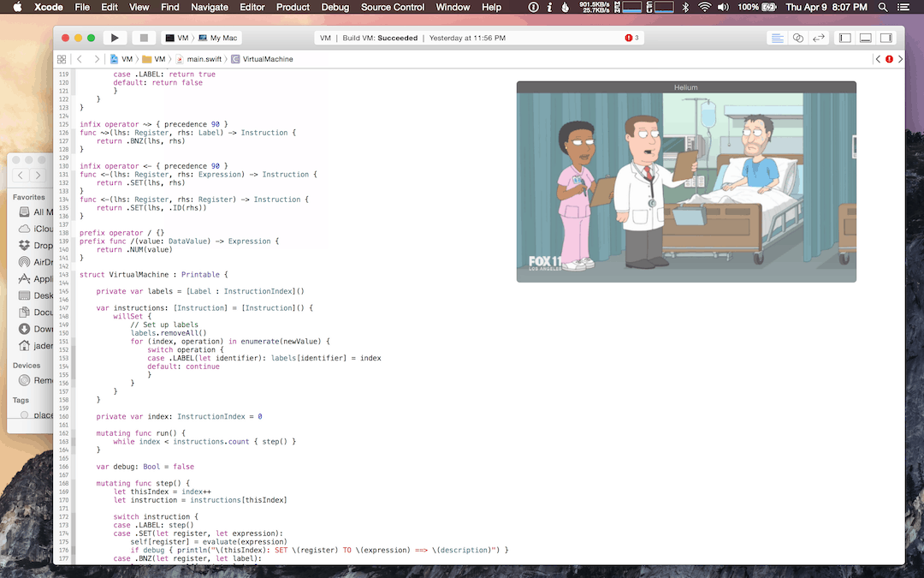Open the Product menu
The height and width of the screenshot is (578, 924).
(x=293, y=7)
